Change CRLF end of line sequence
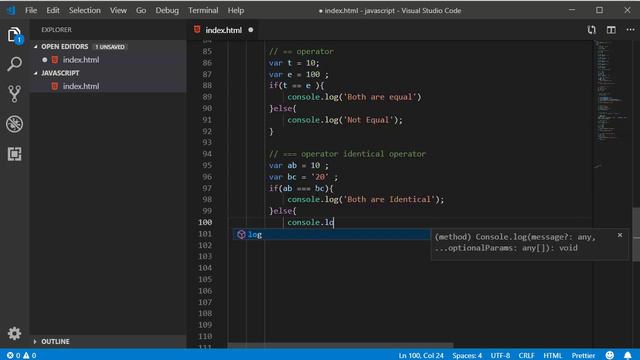Screen dimensions: 640x360 (x=527, y=355)
